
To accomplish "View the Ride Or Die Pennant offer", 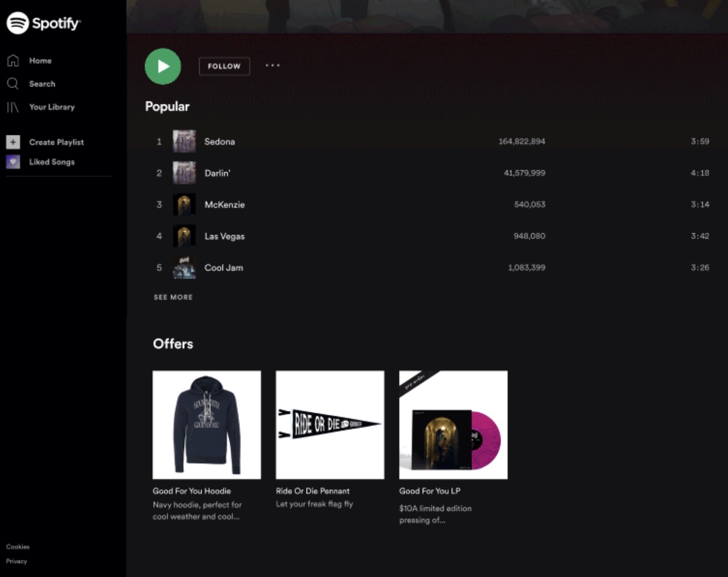I will 330,425.
